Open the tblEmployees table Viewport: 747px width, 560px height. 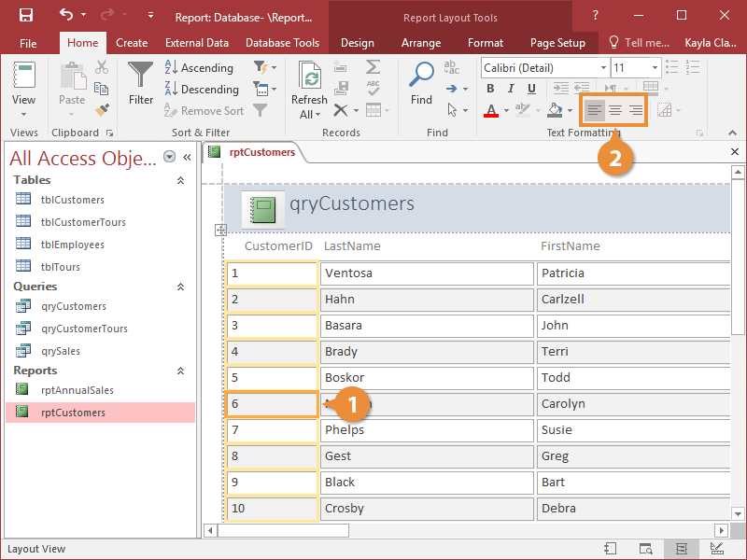coord(73,245)
